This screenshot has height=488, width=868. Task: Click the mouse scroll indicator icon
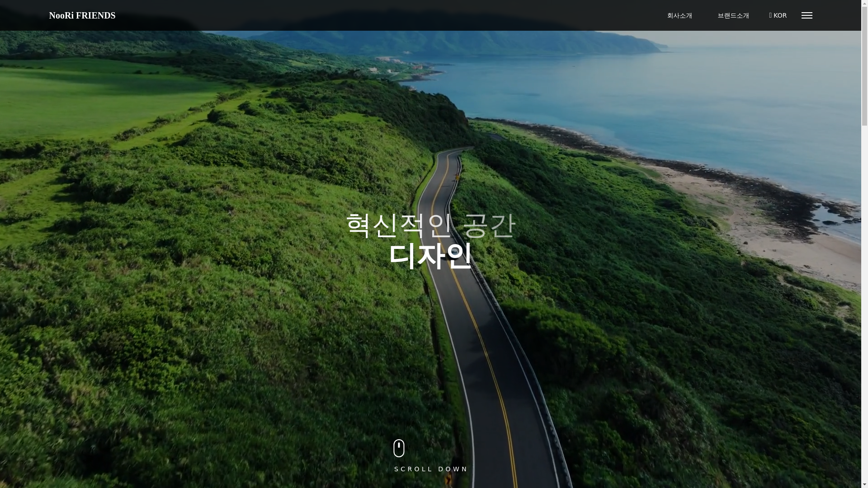pos(399,448)
